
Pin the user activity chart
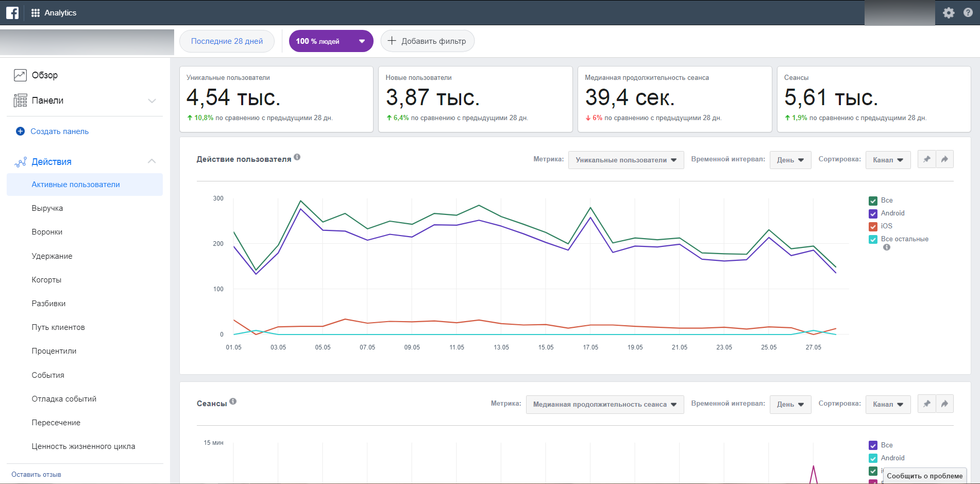coord(926,159)
